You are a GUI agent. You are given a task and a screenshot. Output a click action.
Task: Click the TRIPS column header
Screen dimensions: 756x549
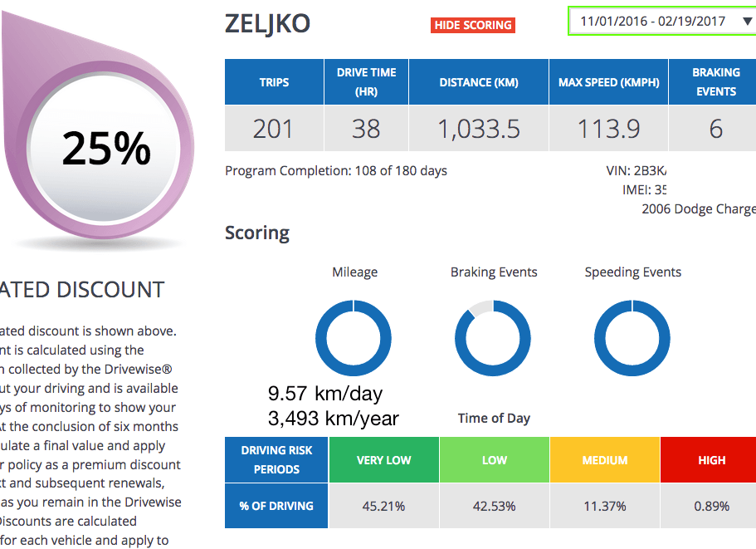(274, 82)
